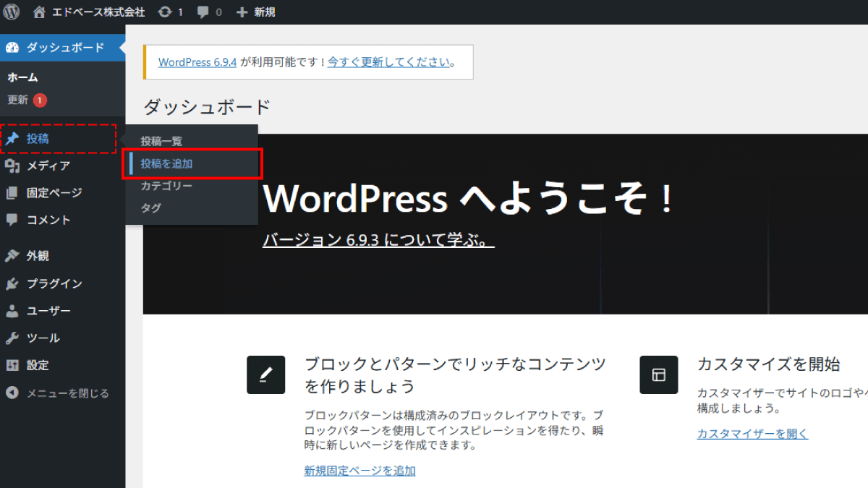The width and height of the screenshot is (868, 488).
Task: Click the updates arrows icon in admin bar
Action: point(165,11)
